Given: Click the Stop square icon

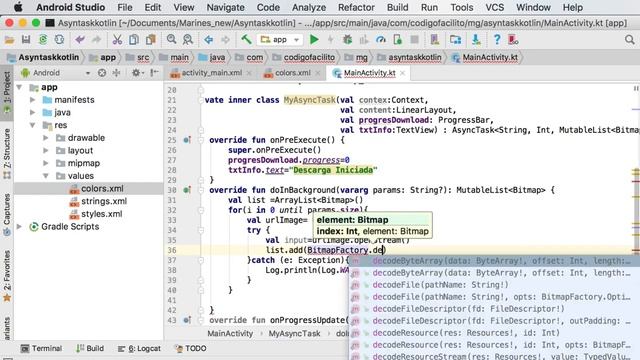Looking at the screenshot, I should click(414, 40).
